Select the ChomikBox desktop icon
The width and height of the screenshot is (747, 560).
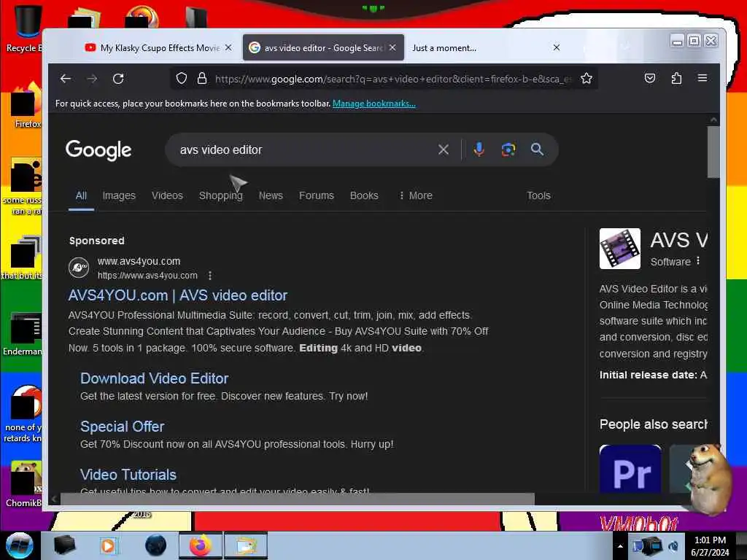(x=24, y=483)
